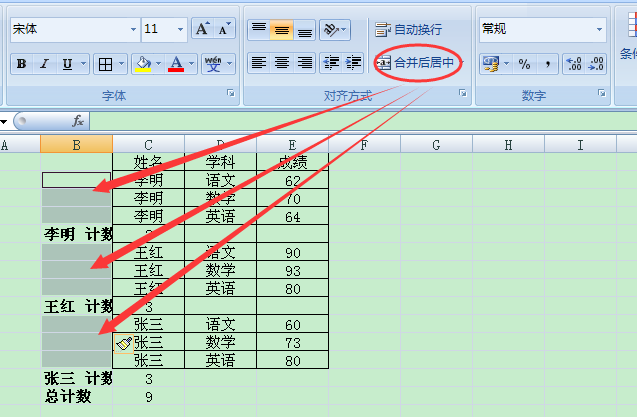Click the increase decimal places icon
Viewport: 637px width, 417px height.
point(574,64)
